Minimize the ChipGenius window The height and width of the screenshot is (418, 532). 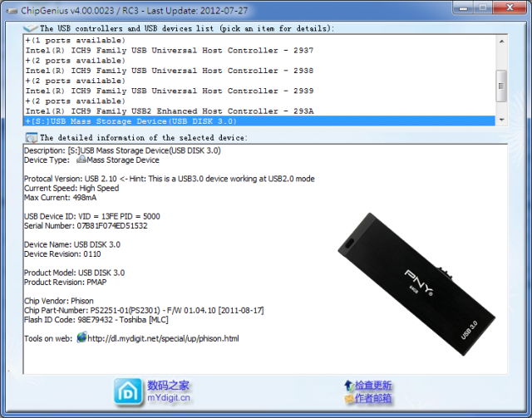click(x=463, y=7)
